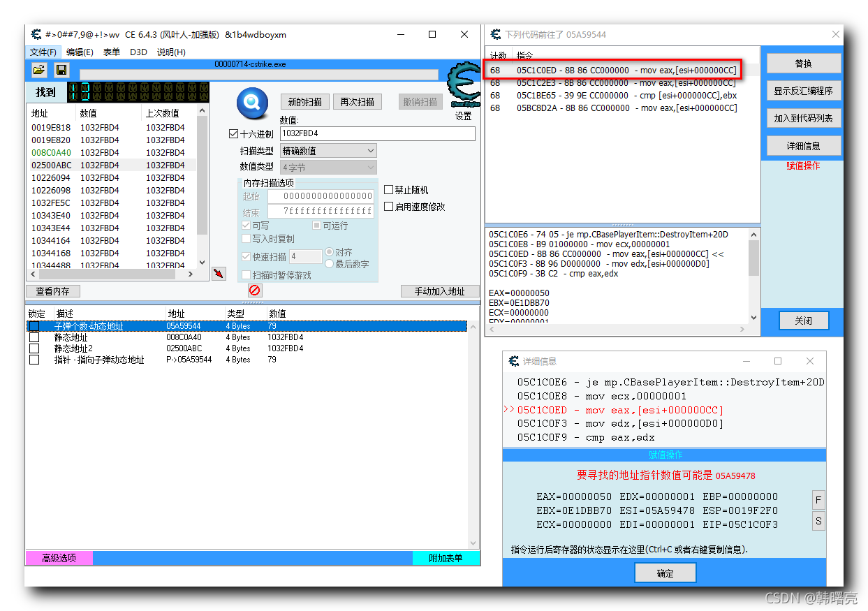Click the 起始 address input field
Viewport: 868px width, 611px height.
[321, 196]
